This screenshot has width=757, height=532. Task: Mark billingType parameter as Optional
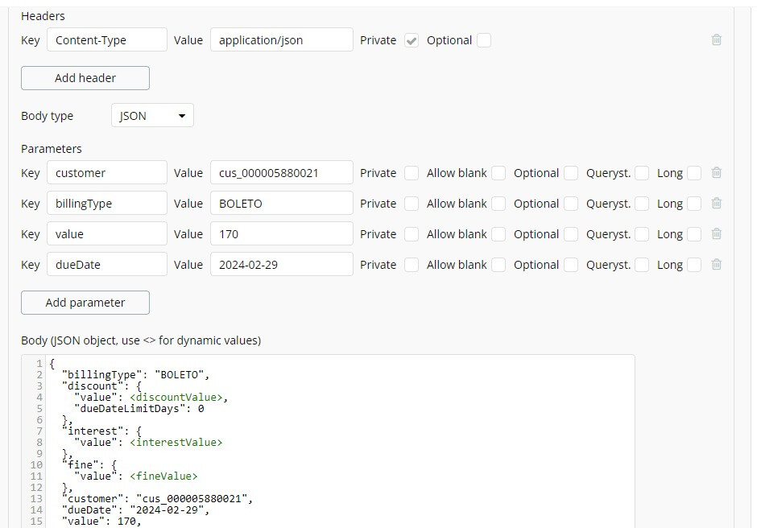tap(571, 204)
